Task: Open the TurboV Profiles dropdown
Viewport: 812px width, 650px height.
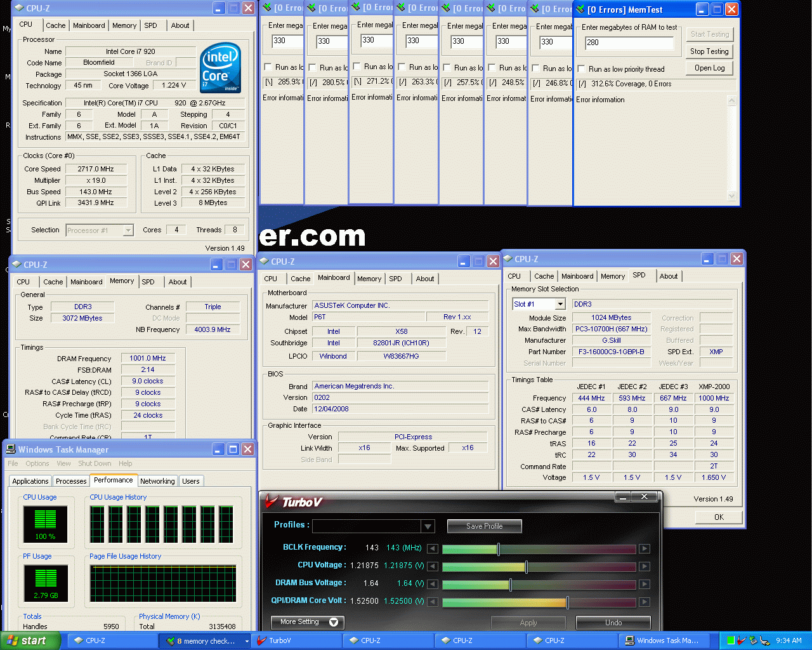Action: (x=428, y=526)
